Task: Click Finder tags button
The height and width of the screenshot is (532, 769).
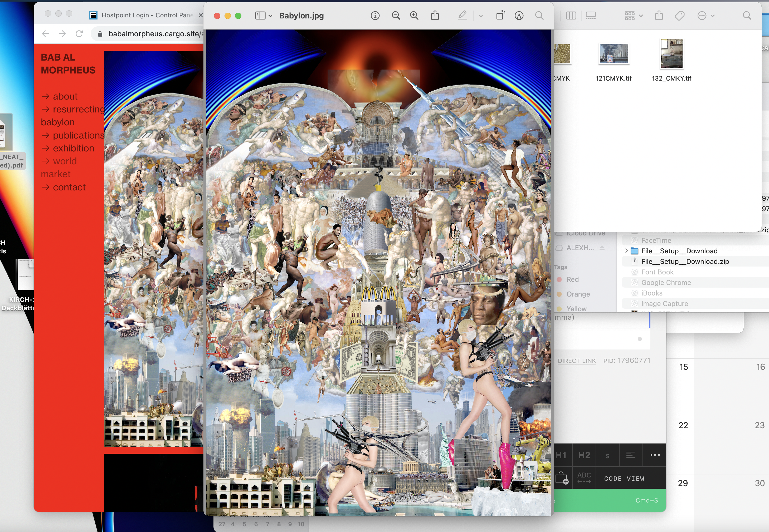Action: [679, 16]
